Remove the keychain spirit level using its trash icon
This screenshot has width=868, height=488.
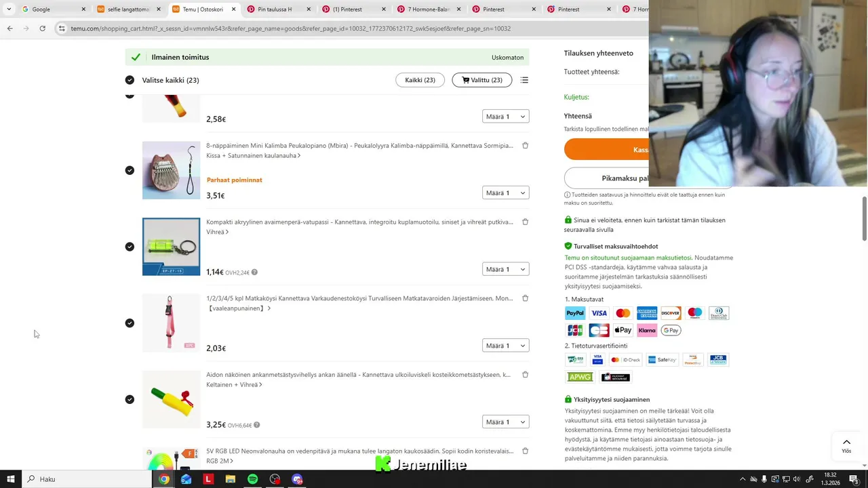point(525,222)
